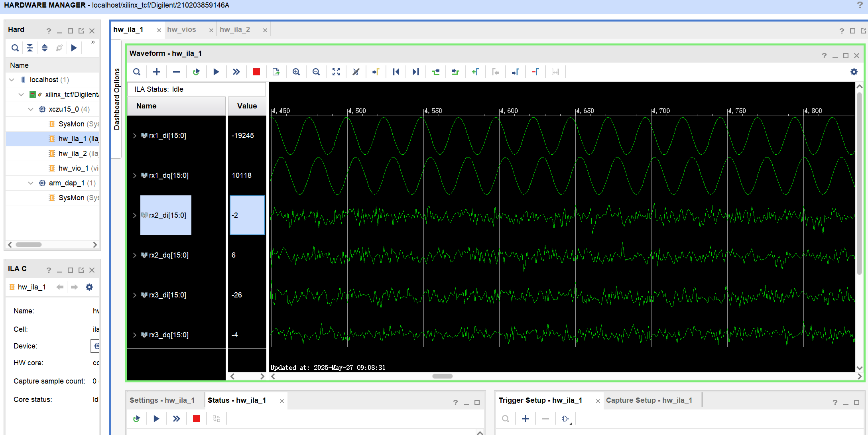Toggle auto re-trigger in the Status panel
The height and width of the screenshot is (435, 868).
[x=136, y=419]
